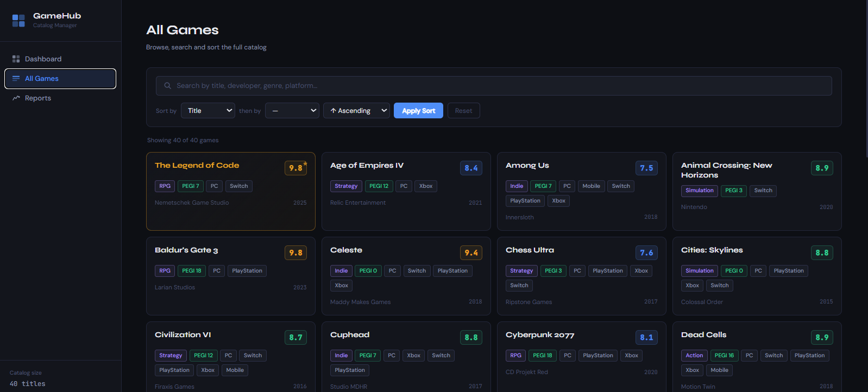Click the PEGI 3 tag on Animal Crossing card
The height and width of the screenshot is (392, 868).
(734, 191)
